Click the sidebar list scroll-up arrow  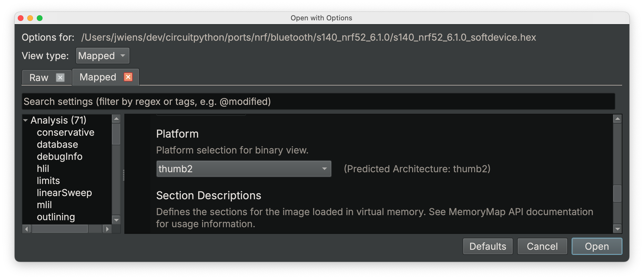click(116, 119)
